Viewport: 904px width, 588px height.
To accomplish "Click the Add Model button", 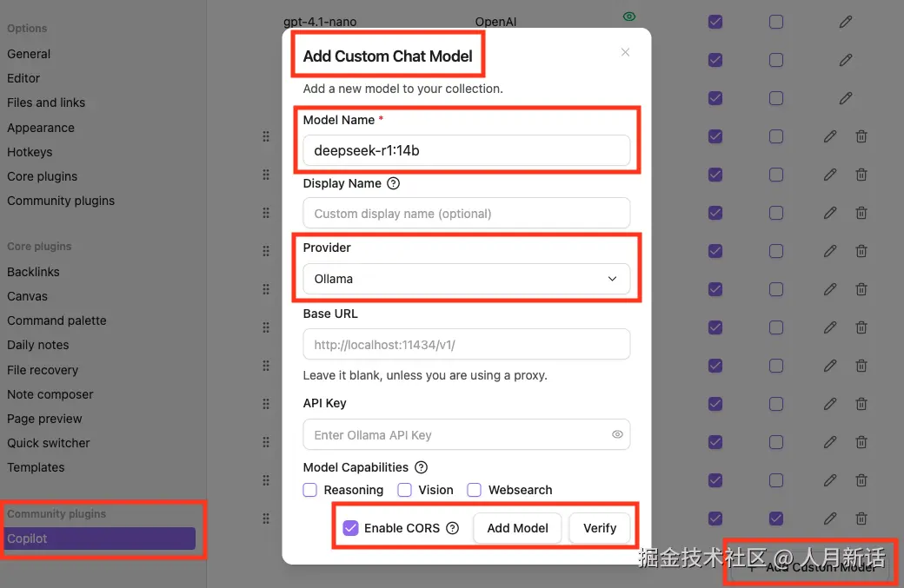I will point(517,528).
